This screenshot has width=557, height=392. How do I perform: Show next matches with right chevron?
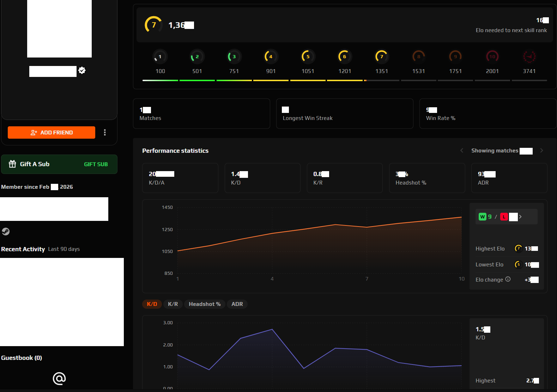[x=541, y=151]
